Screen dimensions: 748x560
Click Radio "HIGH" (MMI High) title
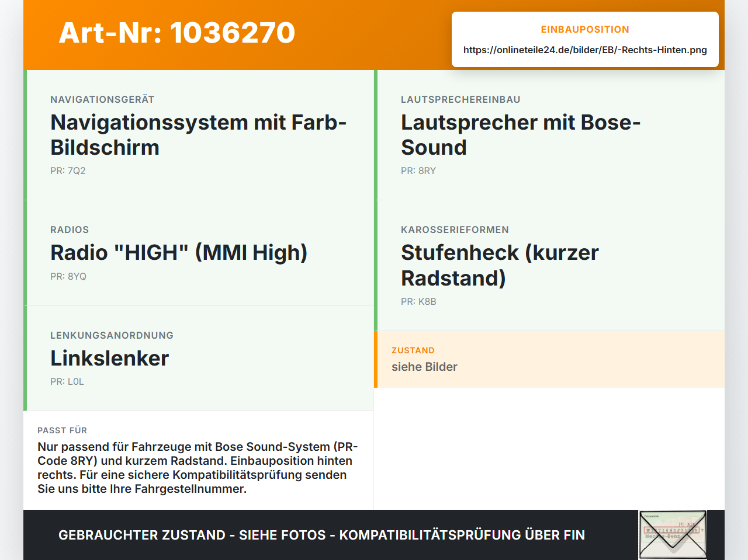pyautogui.click(x=179, y=253)
